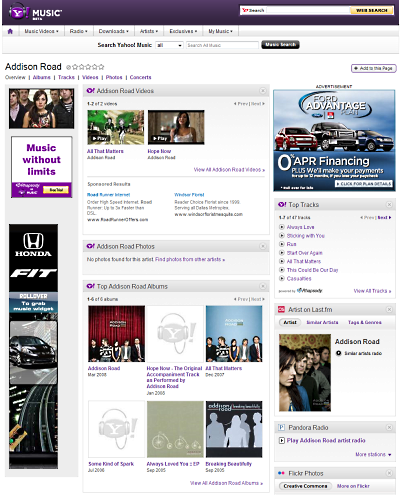The image size is (400, 495).
Task: Switch to the Tracks tab
Action: 66,77
